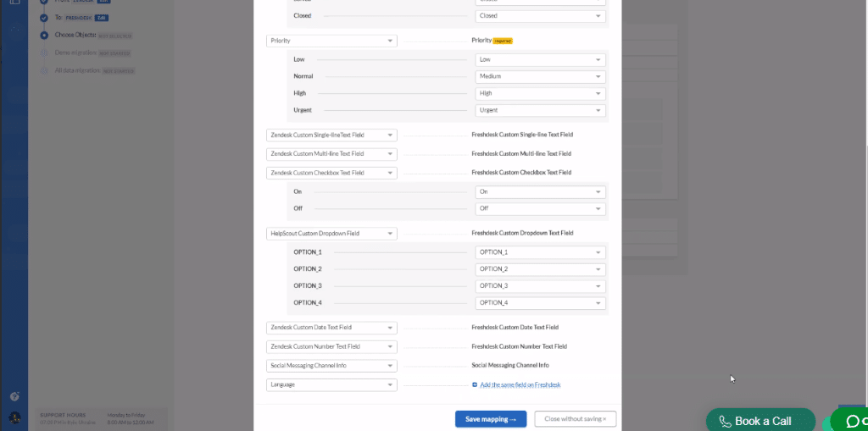Open the green chat bubble widget
The height and width of the screenshot is (431, 868).
pos(851,421)
